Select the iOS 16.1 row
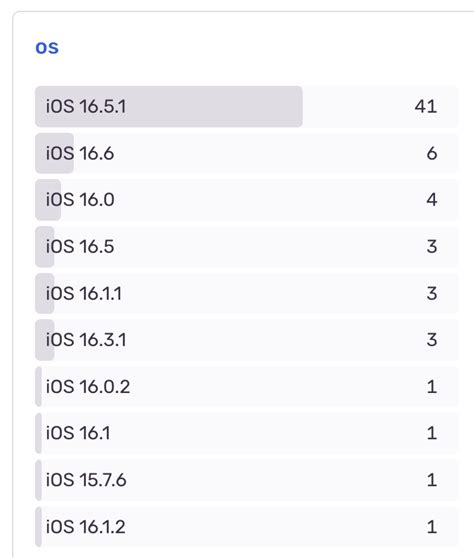 coord(247,433)
